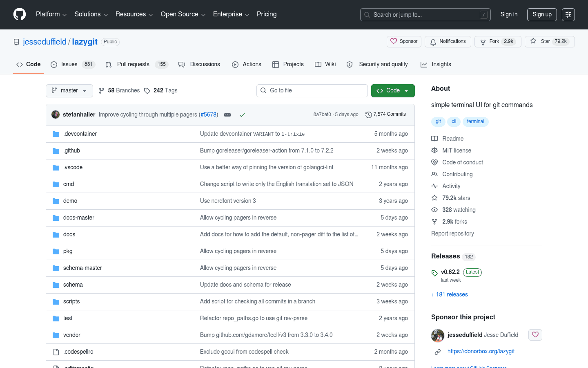Open the 242 Tags link
This screenshot has height=368, width=588.
tap(161, 91)
